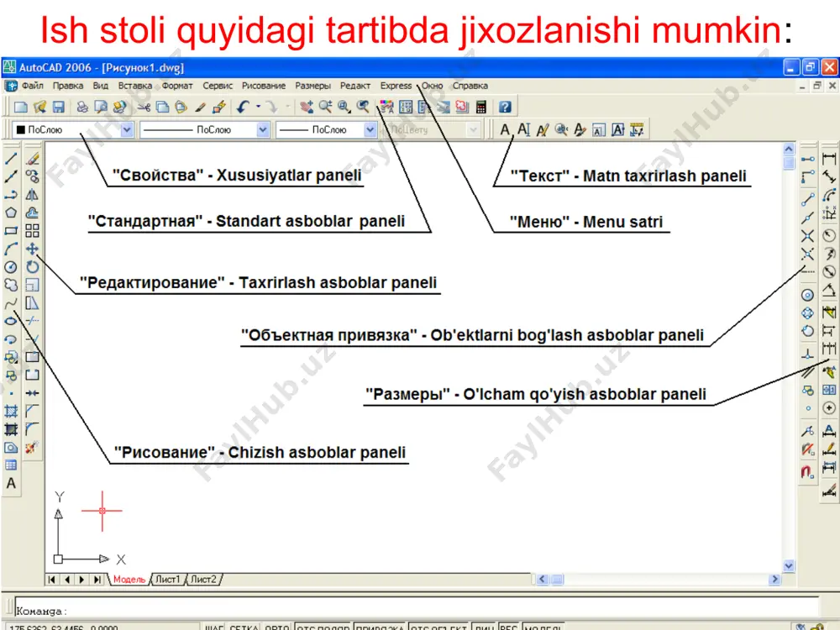This screenshot has height=630, width=840.
Task: Select the Line drawing tool
Action: coord(11,159)
